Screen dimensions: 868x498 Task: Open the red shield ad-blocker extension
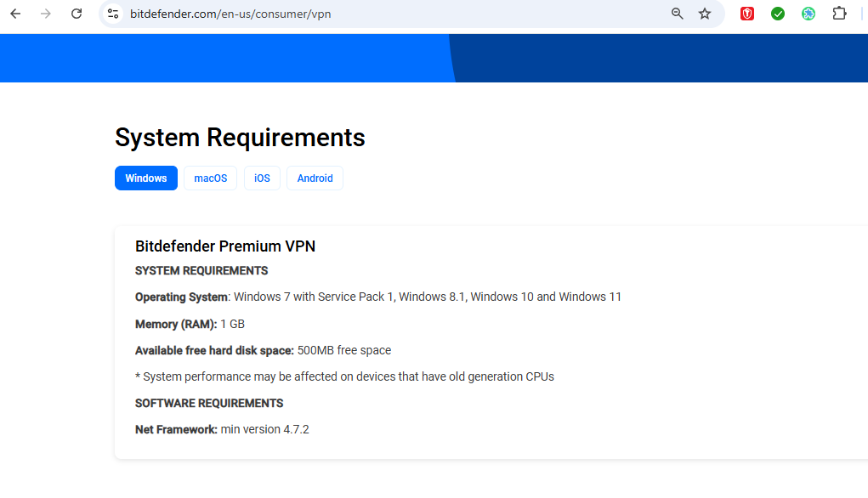coord(746,14)
